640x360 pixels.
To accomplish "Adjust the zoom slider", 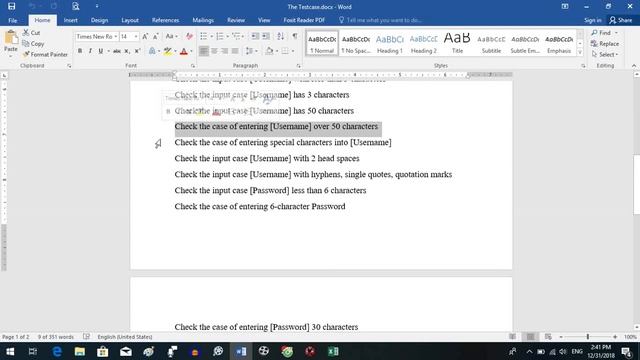I will pyautogui.click(x=588, y=337).
